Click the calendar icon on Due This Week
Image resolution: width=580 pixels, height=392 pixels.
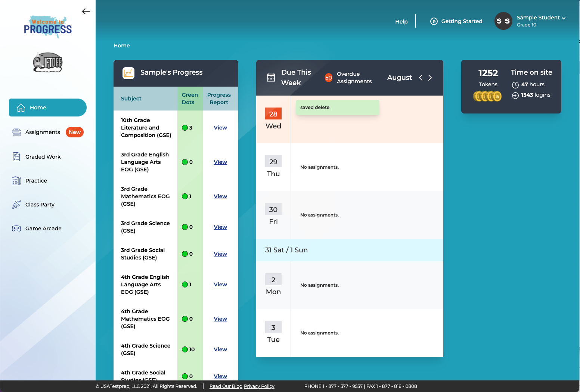coord(271,77)
